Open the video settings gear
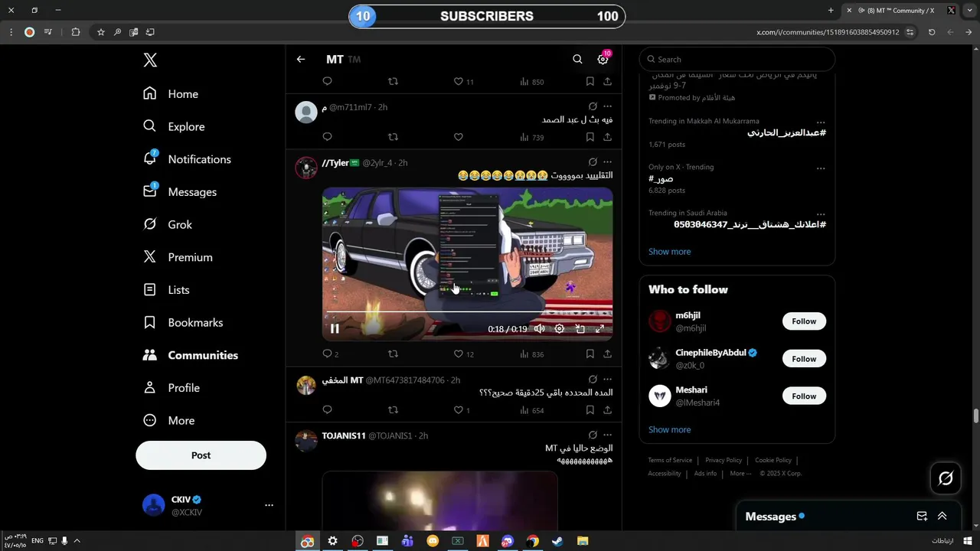 click(x=560, y=328)
